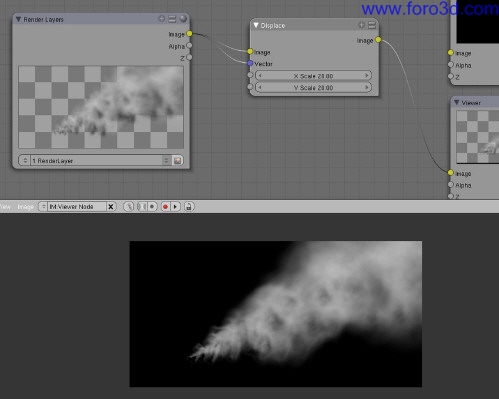Click the Viewer node Image input socket
The height and width of the screenshot is (399, 499).
[x=451, y=173]
